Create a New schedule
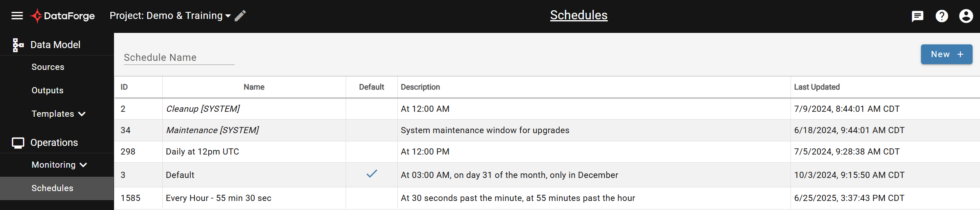 pyautogui.click(x=946, y=54)
